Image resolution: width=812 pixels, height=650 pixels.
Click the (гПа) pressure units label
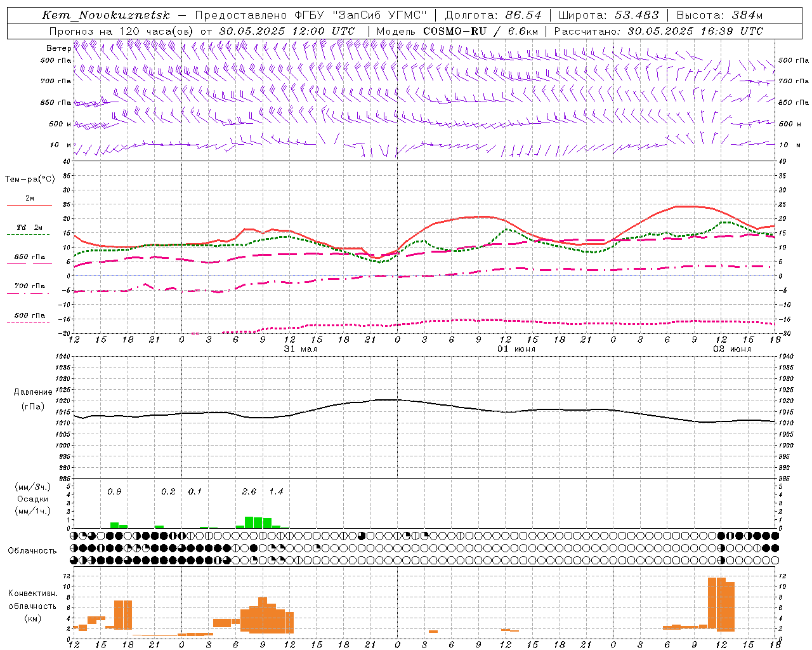tap(32, 406)
